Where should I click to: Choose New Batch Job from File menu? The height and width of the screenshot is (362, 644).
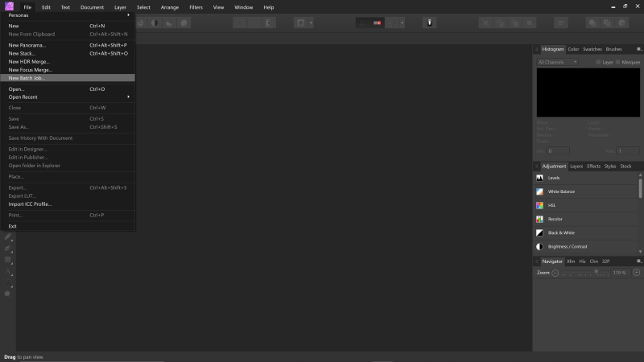pos(68,78)
